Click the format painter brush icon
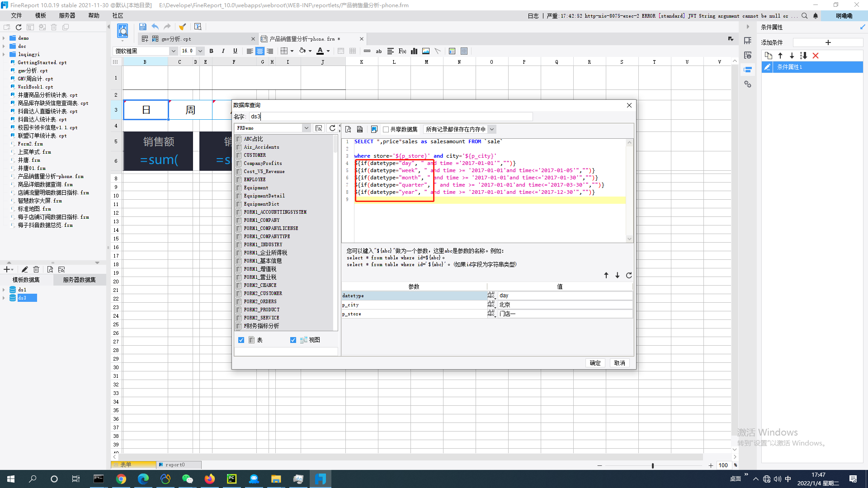The image size is (868, 488). 183,27
